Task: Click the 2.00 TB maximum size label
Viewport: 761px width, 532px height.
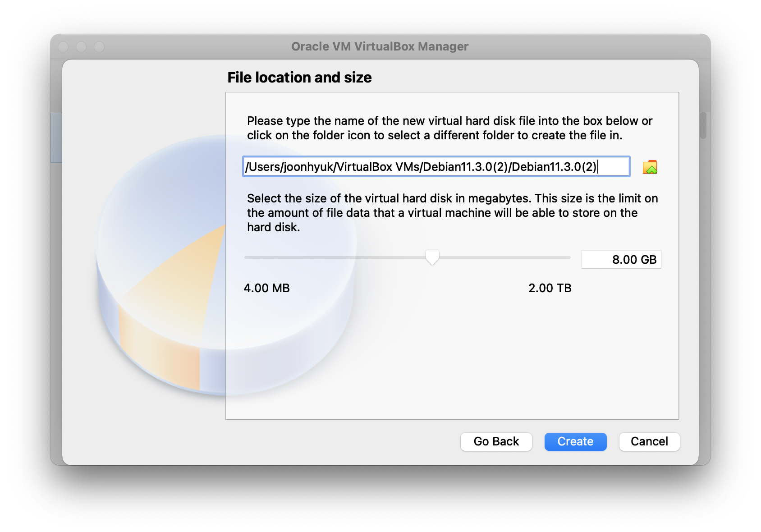Action: coord(550,288)
